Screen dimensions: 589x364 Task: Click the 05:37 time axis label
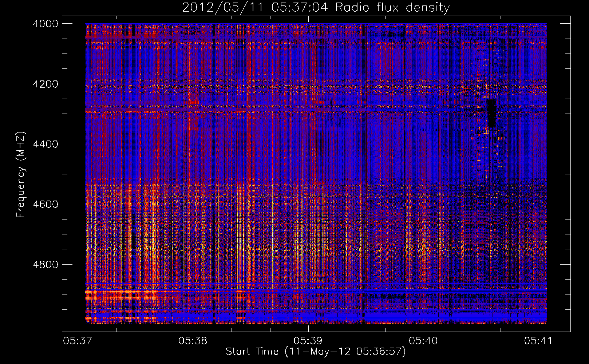point(78,341)
